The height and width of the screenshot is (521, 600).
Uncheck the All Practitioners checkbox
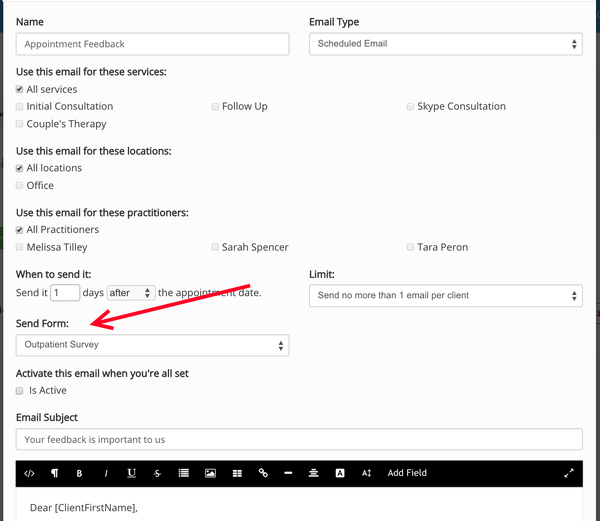[19, 230]
